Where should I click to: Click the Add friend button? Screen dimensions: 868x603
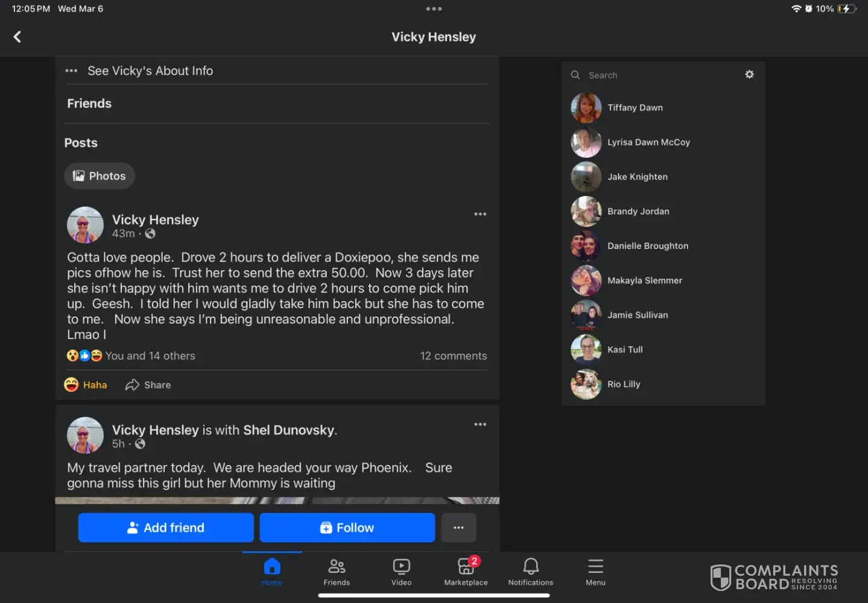[166, 528]
